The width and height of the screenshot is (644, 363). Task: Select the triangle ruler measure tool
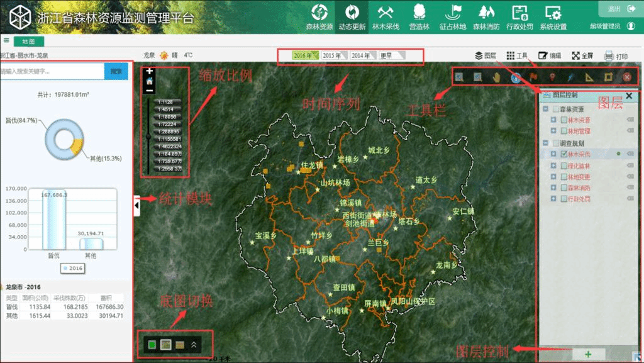[589, 77]
